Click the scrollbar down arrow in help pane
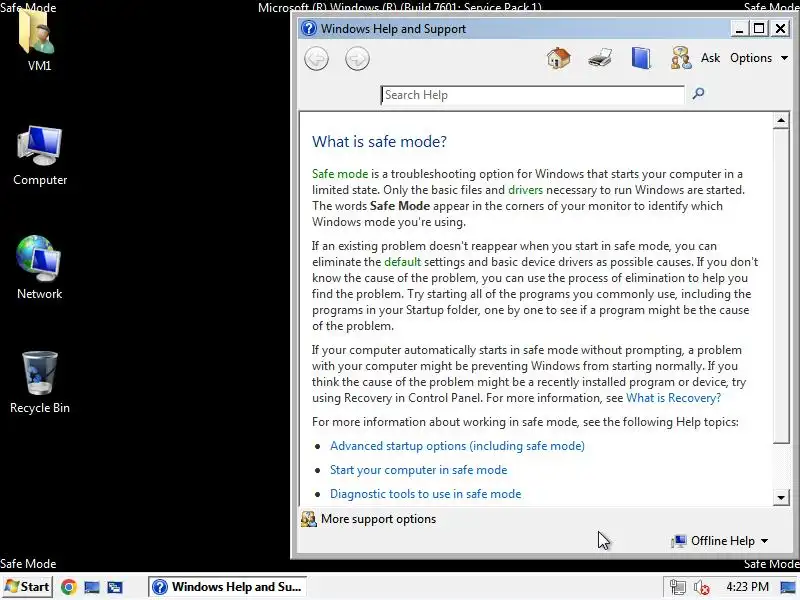This screenshot has width=800, height=600. (x=781, y=497)
